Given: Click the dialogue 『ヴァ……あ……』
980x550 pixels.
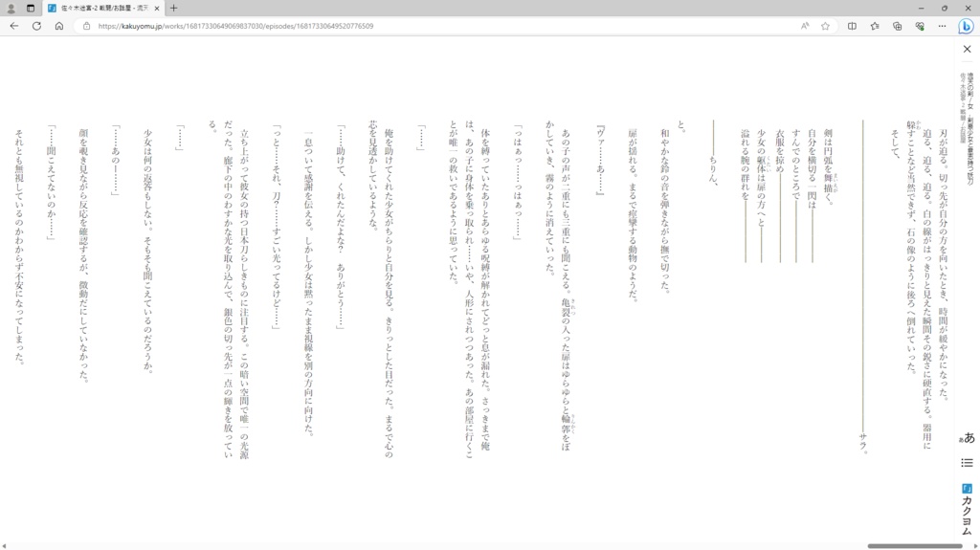Looking at the screenshot, I should (601, 160).
